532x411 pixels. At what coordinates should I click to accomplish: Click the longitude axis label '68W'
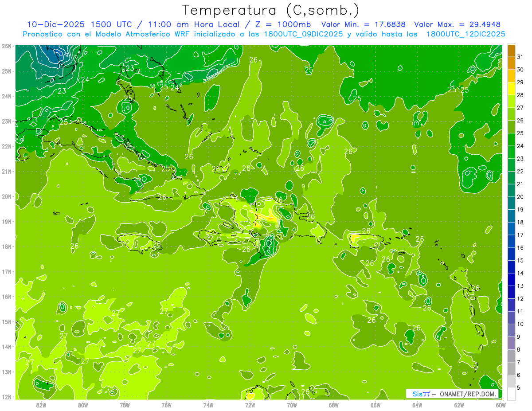(x=334, y=405)
